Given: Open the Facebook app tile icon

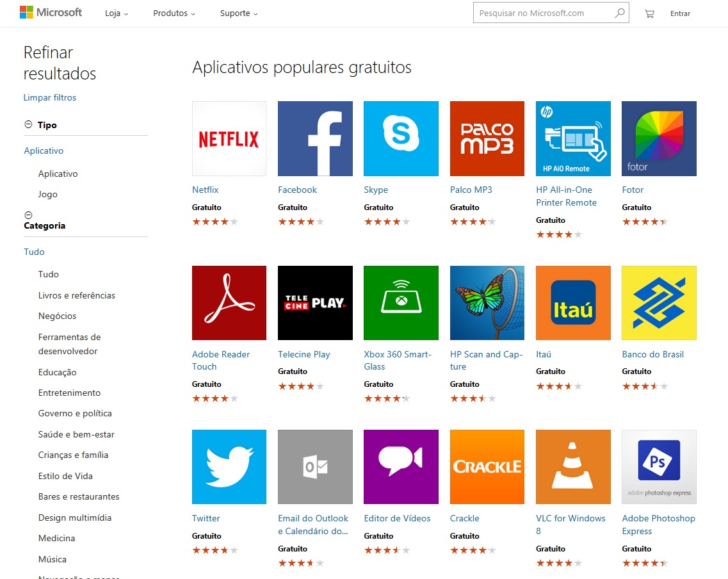Looking at the screenshot, I should pos(315,139).
